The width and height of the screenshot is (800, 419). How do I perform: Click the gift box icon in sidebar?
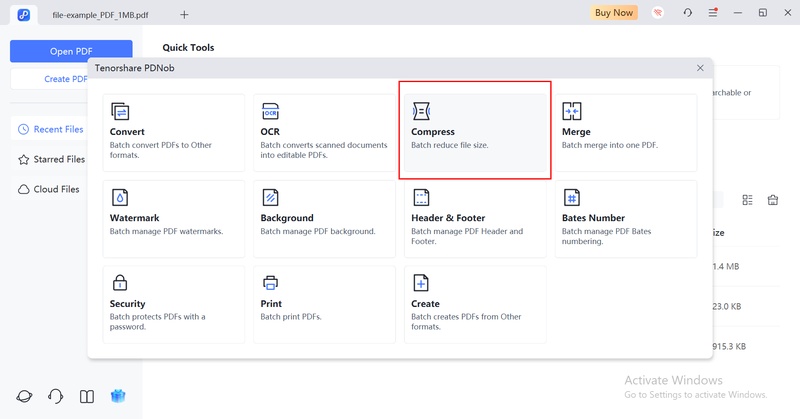(x=118, y=396)
